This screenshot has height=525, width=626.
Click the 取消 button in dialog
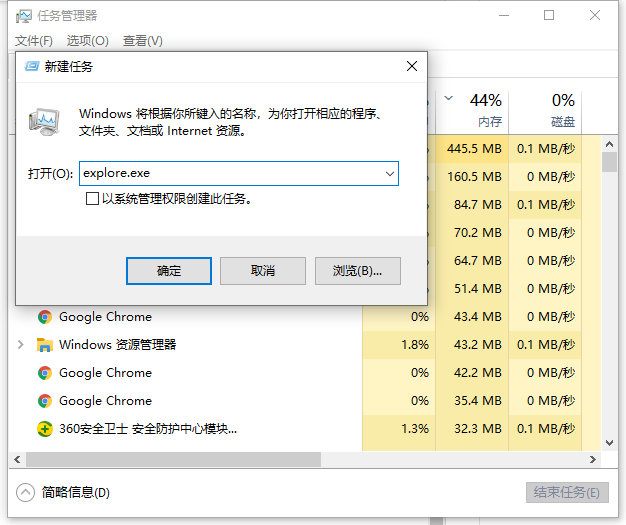tap(262, 271)
